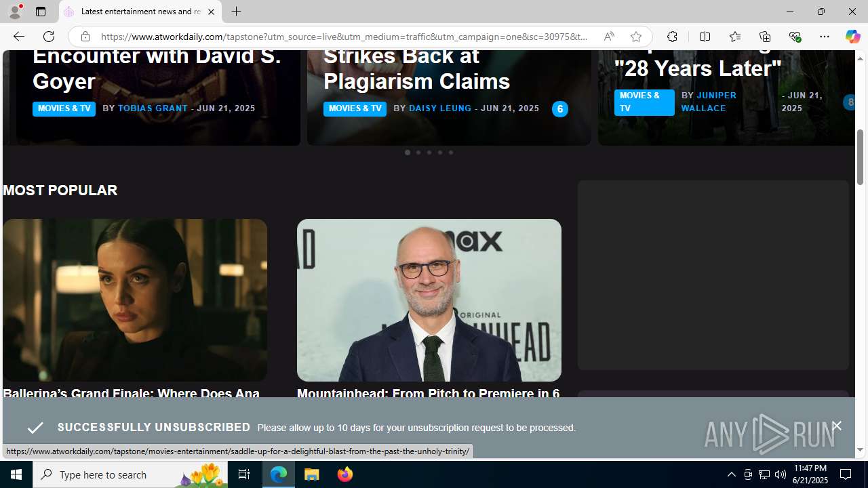Go to fifth carousel slide dot
The image size is (868, 488).
point(450,152)
